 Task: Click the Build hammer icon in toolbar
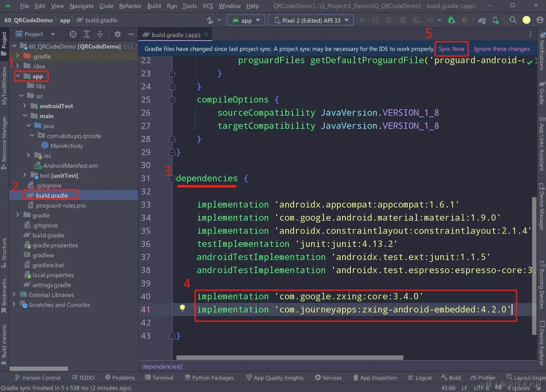[210, 20]
